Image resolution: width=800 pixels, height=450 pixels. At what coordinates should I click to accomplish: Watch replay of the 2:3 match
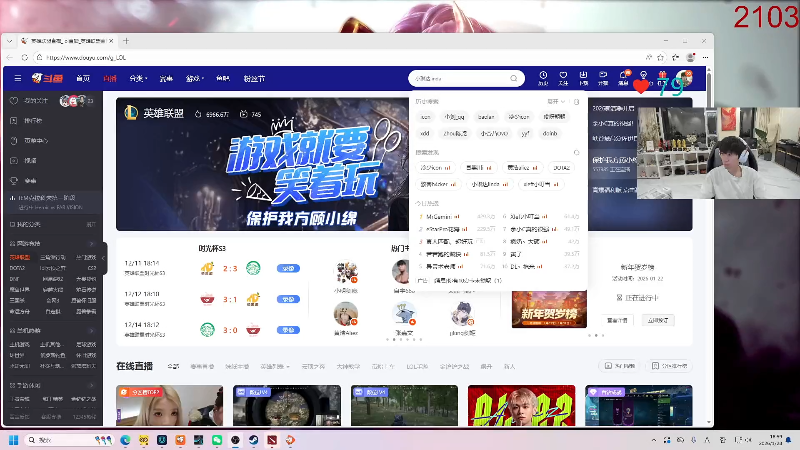pyautogui.click(x=288, y=268)
